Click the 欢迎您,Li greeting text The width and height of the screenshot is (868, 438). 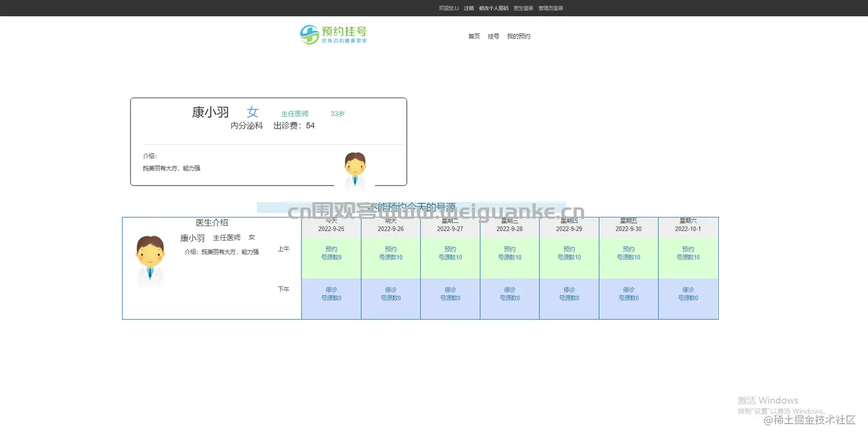[x=449, y=8]
